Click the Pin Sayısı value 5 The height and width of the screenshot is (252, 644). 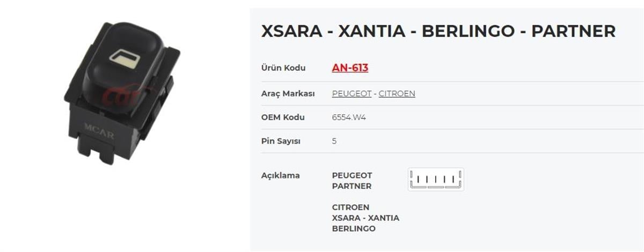click(x=334, y=141)
